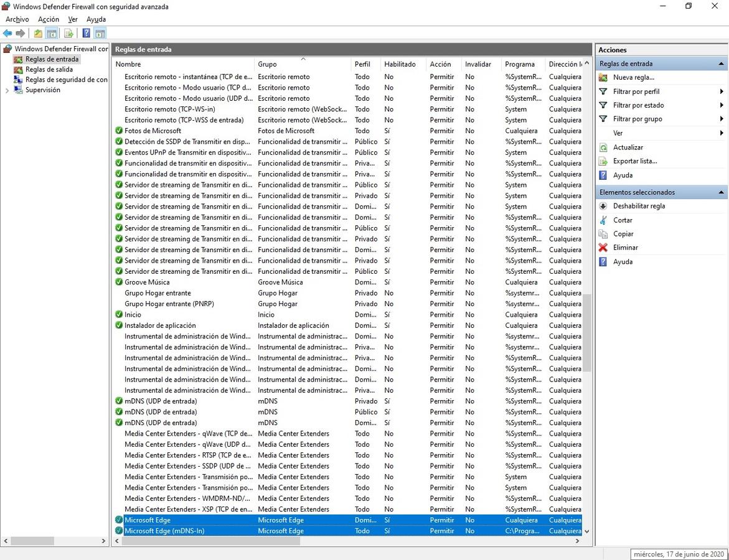Click the export list toolbar icon

point(68,33)
